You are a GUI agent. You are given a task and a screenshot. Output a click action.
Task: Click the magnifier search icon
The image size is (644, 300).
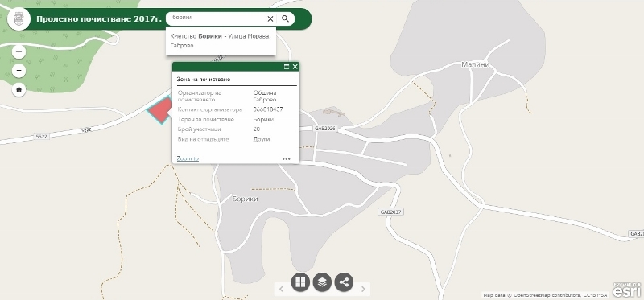[x=286, y=18]
